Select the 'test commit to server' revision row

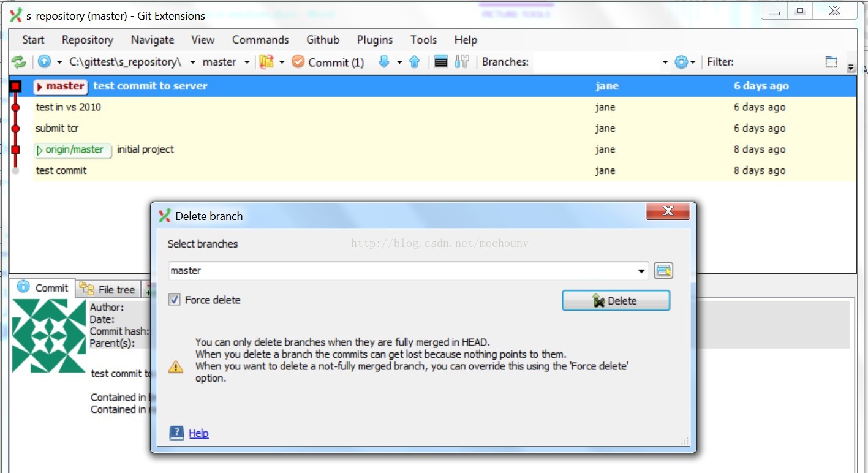[x=432, y=86]
